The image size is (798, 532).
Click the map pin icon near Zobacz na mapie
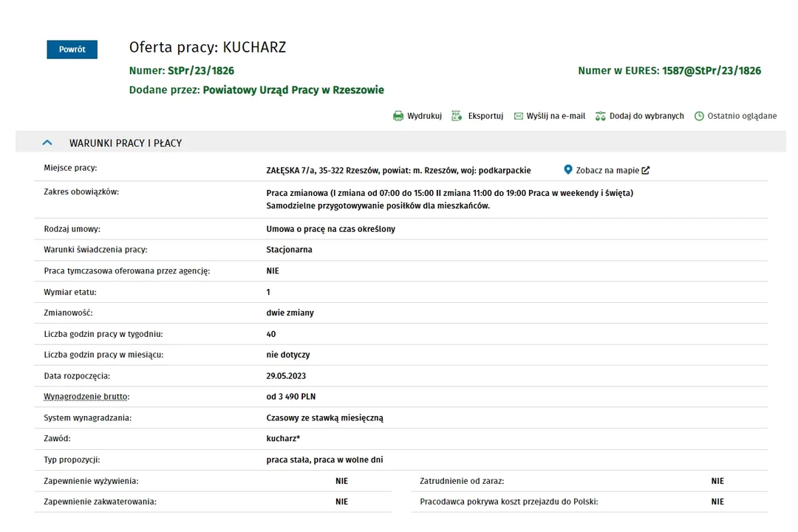(x=568, y=170)
